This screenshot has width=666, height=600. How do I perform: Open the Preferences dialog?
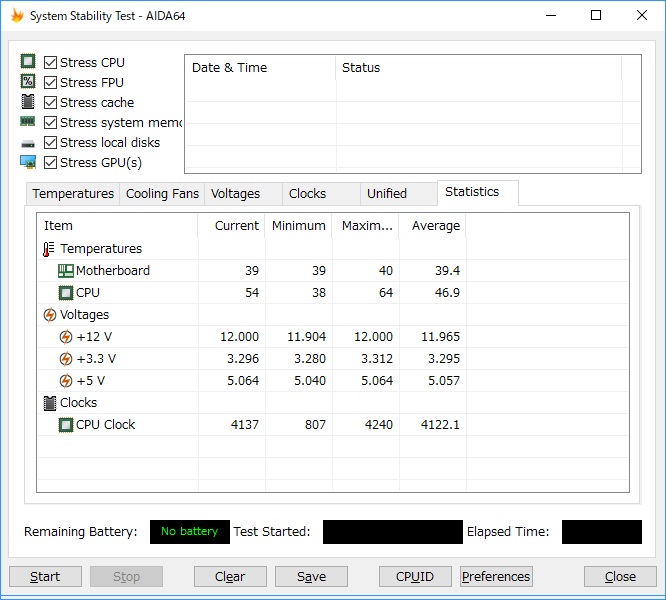tap(496, 576)
